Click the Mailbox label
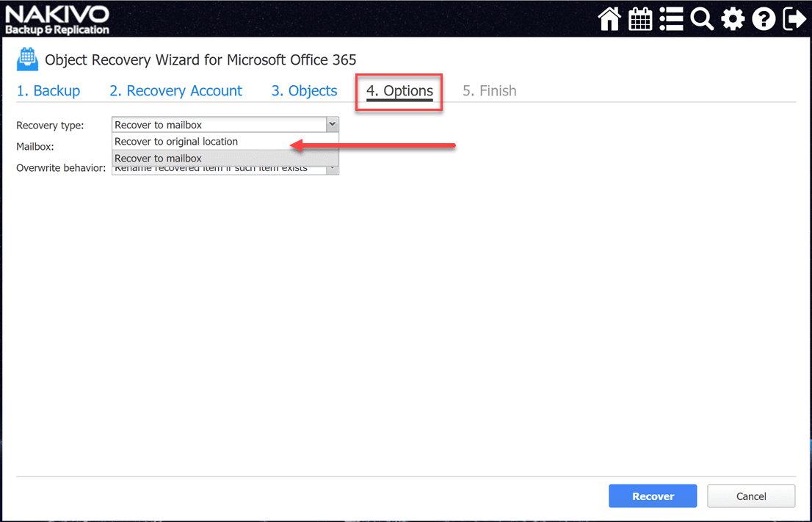This screenshot has height=522, width=812. coord(35,147)
